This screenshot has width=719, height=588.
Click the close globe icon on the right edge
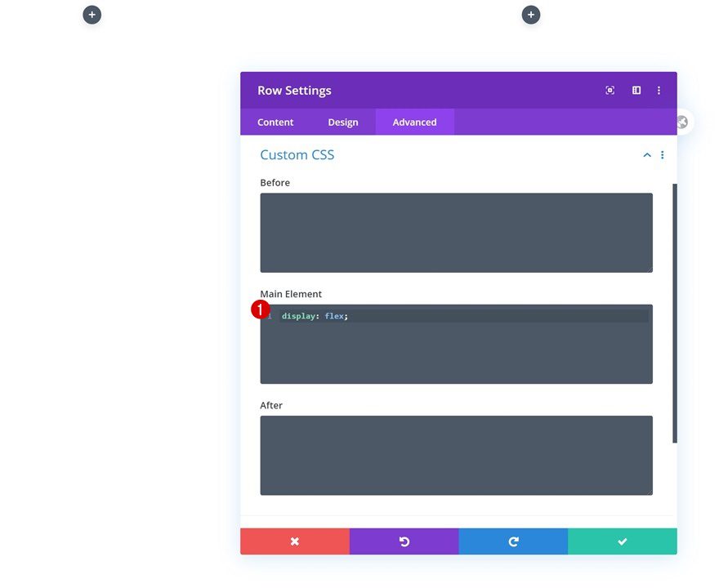681,121
